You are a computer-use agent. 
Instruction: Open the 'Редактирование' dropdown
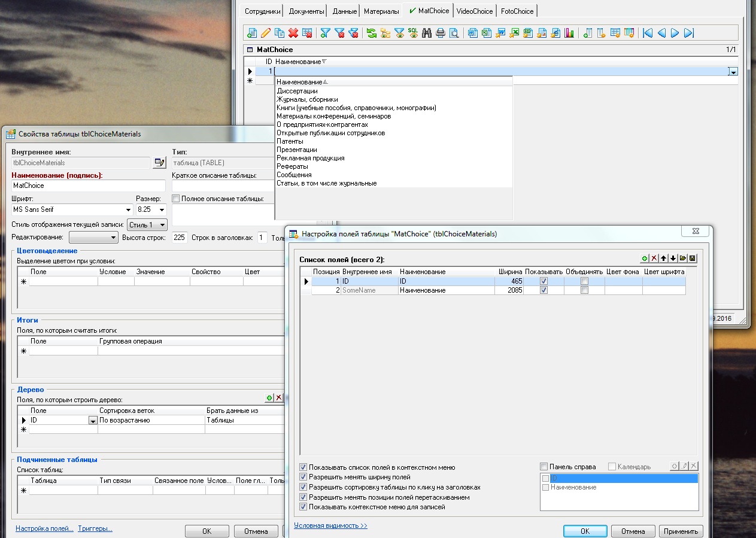113,238
